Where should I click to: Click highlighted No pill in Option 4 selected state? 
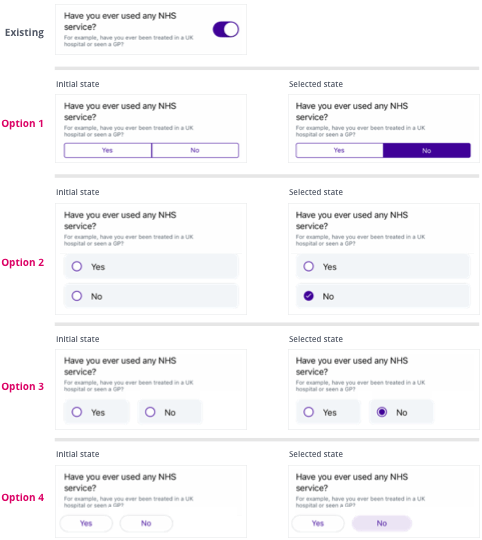(382, 523)
